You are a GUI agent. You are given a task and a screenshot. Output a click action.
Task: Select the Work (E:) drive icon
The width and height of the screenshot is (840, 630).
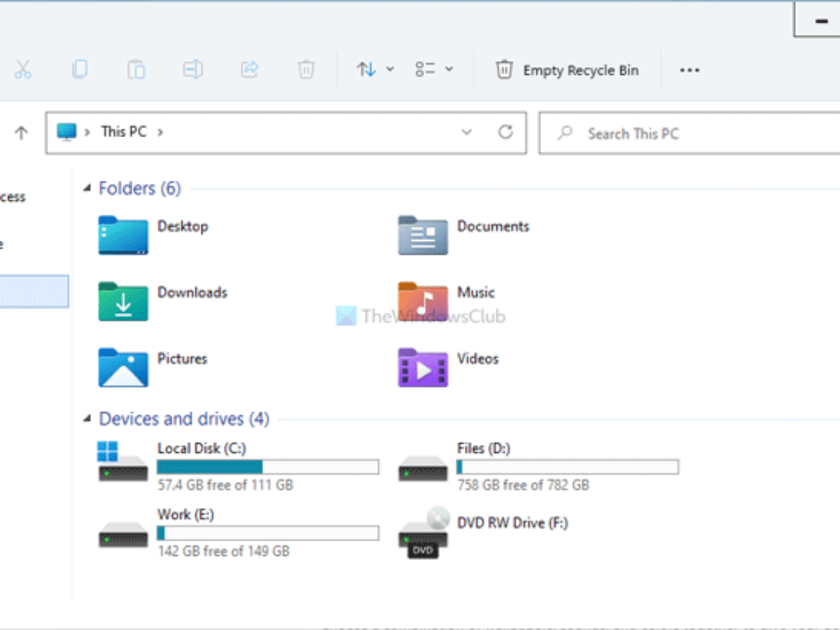coord(123,534)
